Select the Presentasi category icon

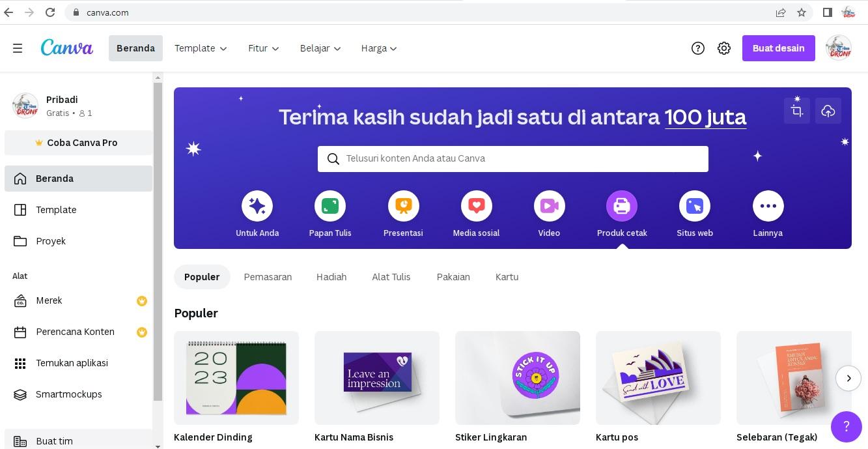click(403, 207)
